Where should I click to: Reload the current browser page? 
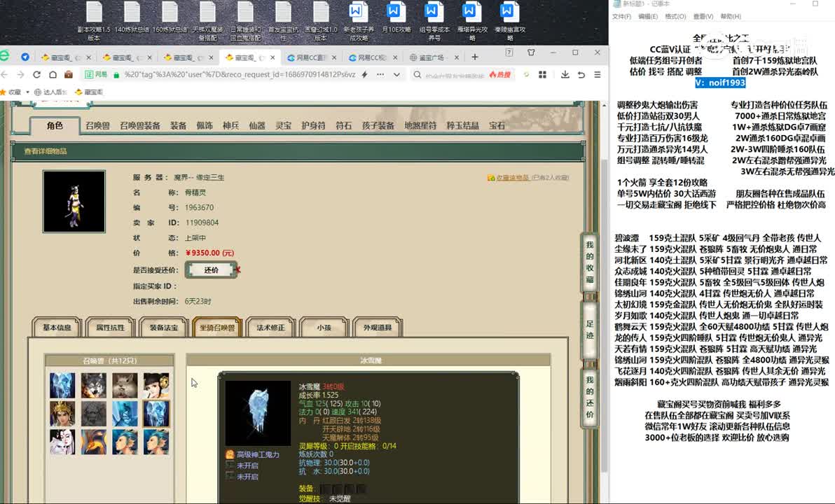tap(36, 74)
